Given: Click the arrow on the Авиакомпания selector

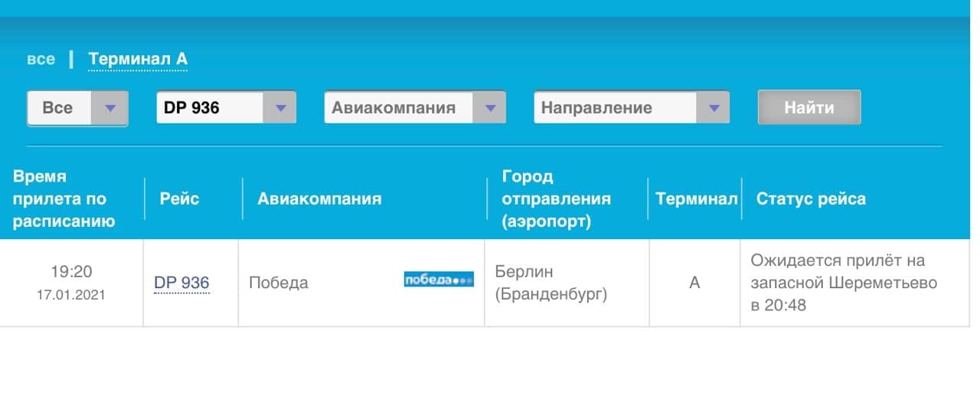Looking at the screenshot, I should click(x=489, y=108).
